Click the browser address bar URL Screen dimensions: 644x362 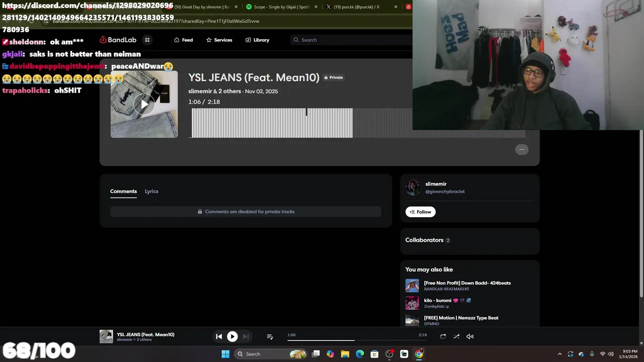coord(156,21)
